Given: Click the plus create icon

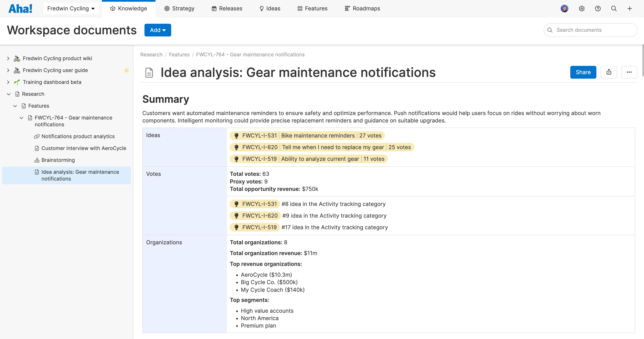Looking at the screenshot, I should point(630,8).
